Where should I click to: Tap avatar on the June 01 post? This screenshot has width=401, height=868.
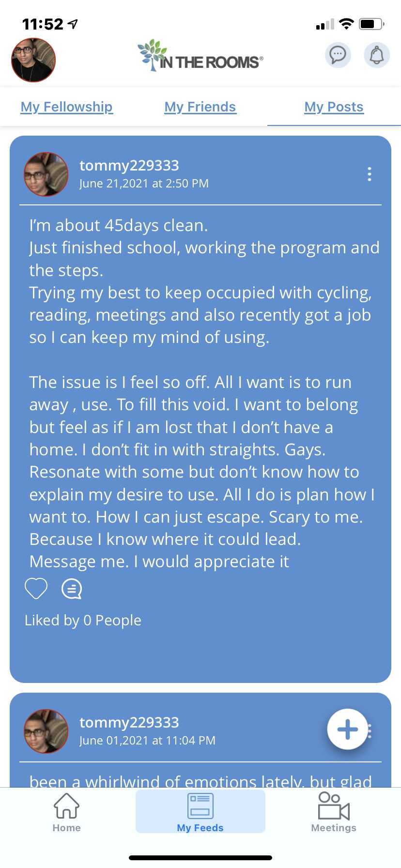[46, 731]
